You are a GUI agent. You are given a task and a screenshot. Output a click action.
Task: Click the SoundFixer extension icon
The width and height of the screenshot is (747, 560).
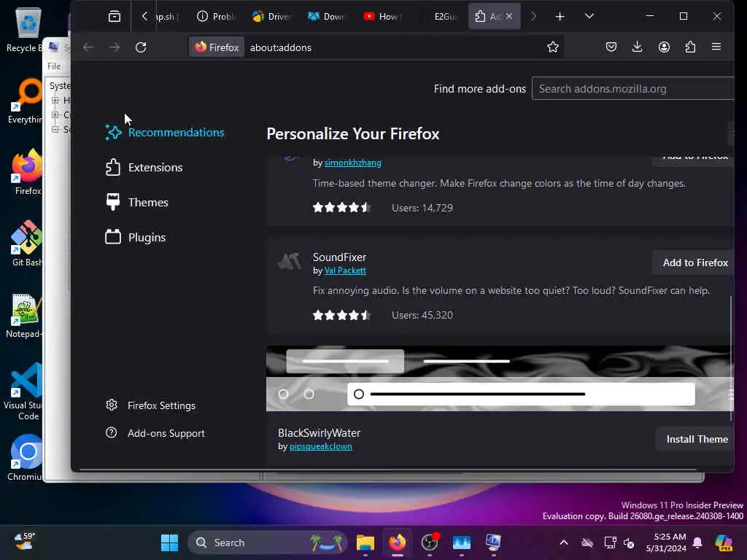[x=290, y=262]
